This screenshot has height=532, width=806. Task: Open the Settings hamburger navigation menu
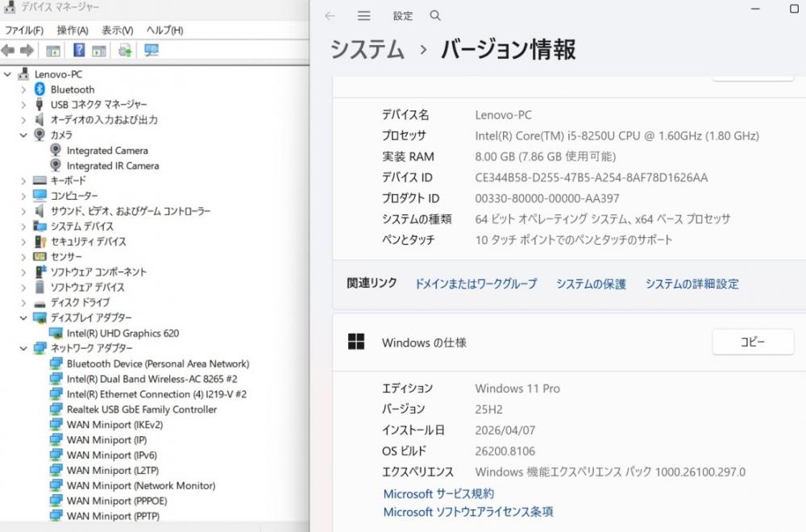(364, 16)
